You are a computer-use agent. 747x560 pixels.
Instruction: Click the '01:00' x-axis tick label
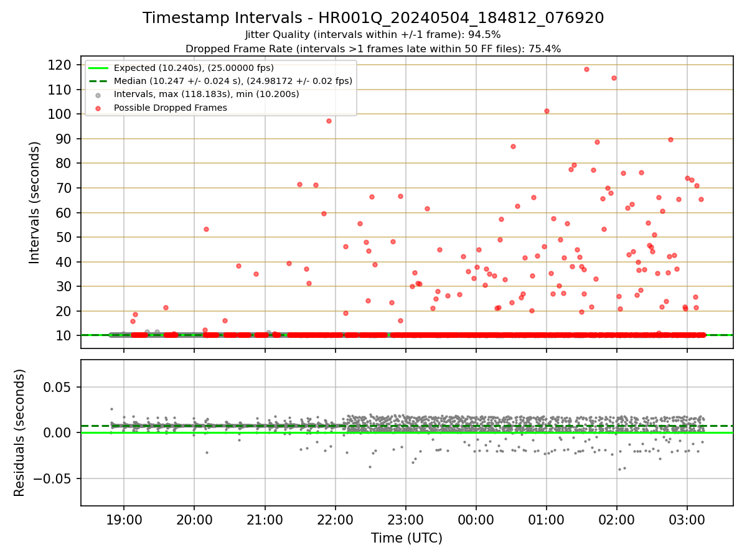[547, 520]
